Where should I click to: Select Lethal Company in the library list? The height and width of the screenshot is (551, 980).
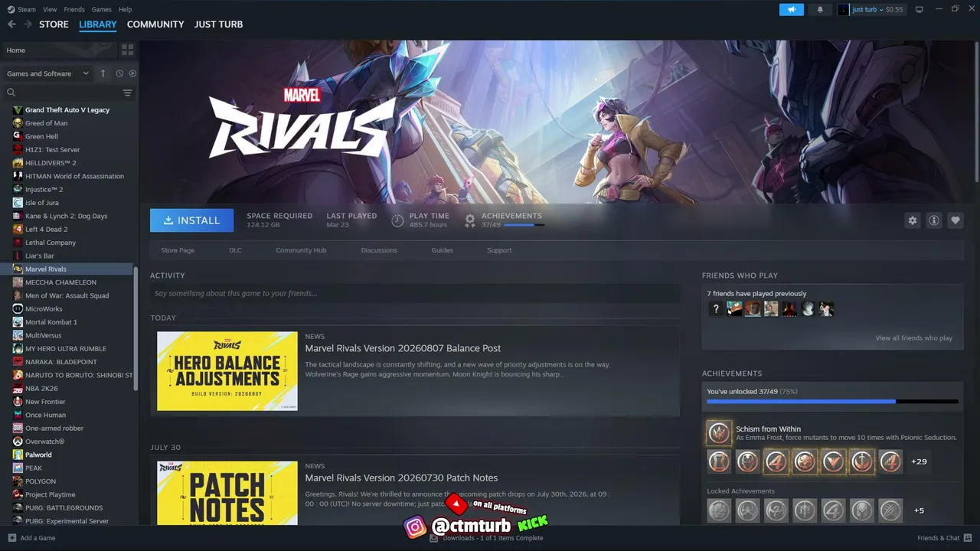point(51,243)
